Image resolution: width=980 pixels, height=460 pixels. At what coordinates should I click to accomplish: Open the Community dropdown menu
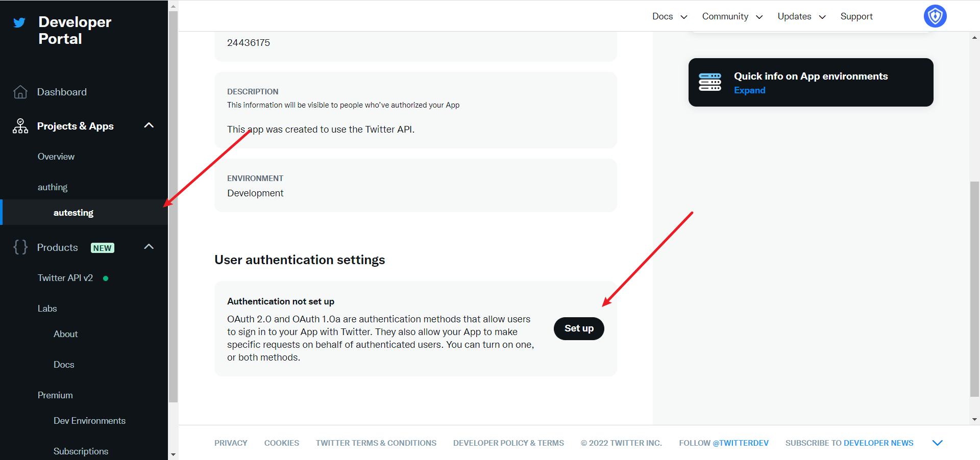pyautogui.click(x=732, y=16)
